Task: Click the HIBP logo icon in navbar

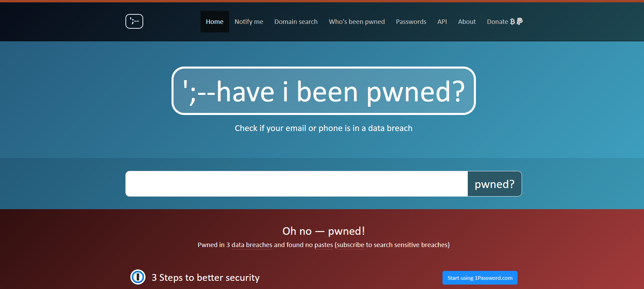Action: (x=134, y=21)
